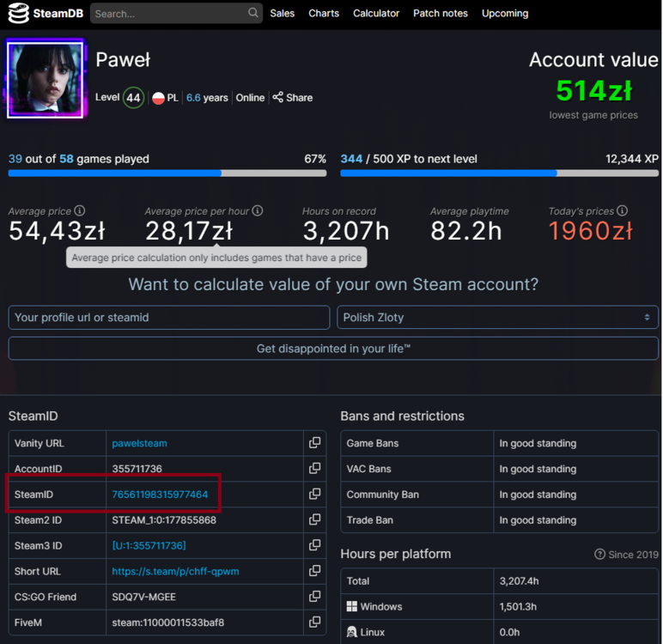Image resolution: width=663 pixels, height=644 pixels.
Task: Open the Upcoming page
Action: pos(505,14)
